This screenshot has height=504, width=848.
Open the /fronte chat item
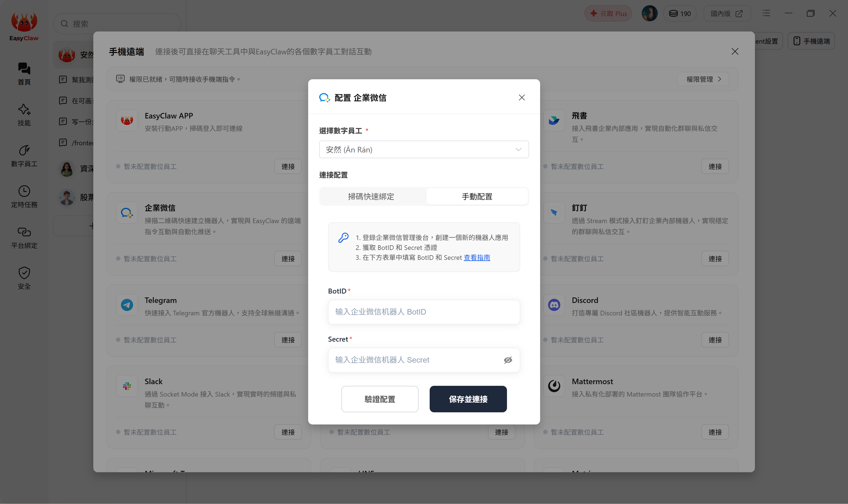76,143
